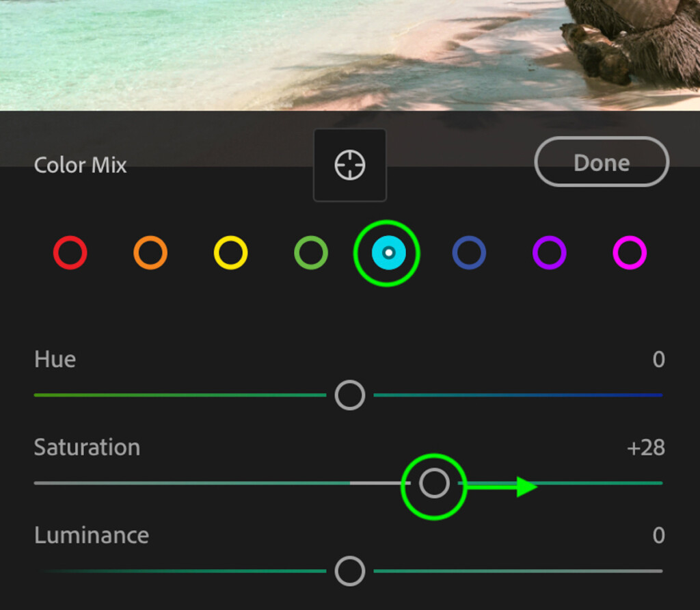Select the purple color circle
This screenshot has height=610, width=700.
[550, 253]
